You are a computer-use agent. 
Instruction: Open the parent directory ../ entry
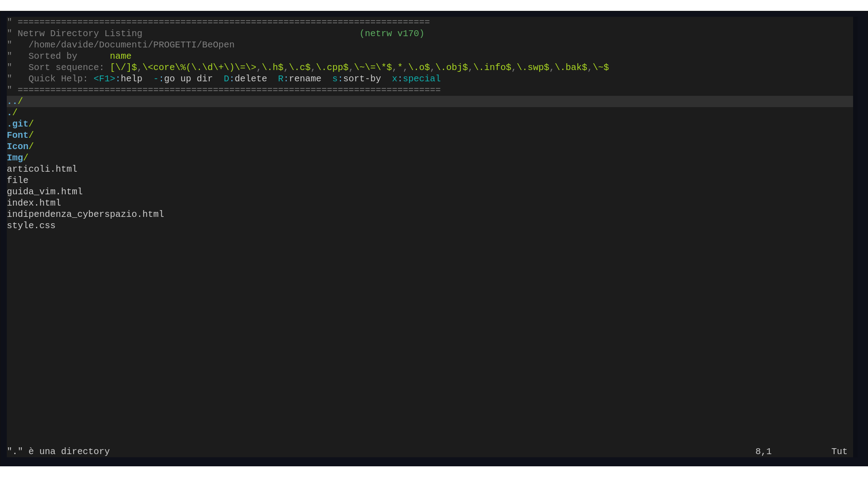(14, 101)
